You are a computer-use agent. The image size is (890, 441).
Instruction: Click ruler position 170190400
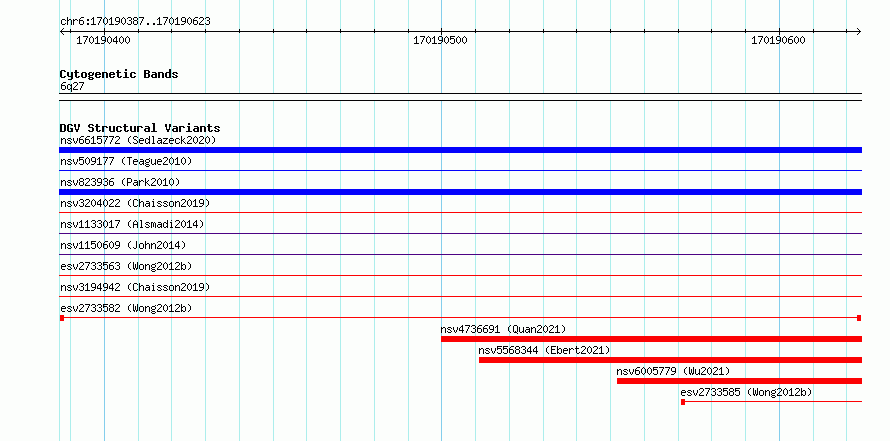[x=103, y=40]
